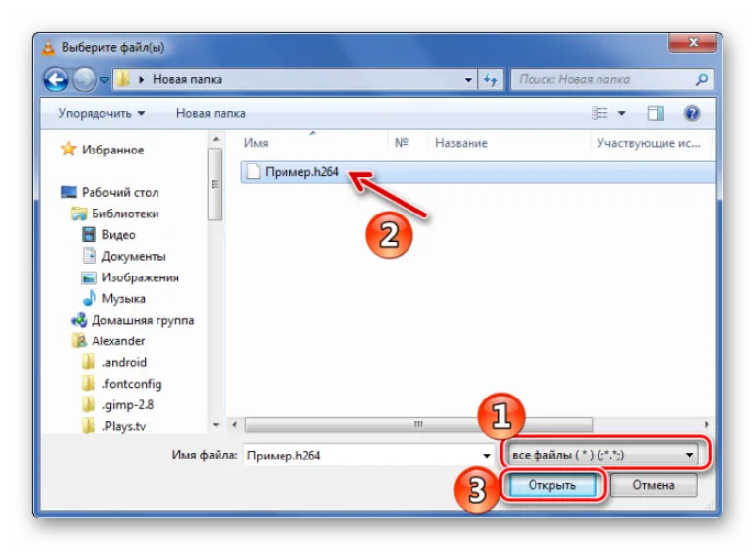Select the file Пример.h264
The image size is (756, 551).
pyautogui.click(x=301, y=172)
